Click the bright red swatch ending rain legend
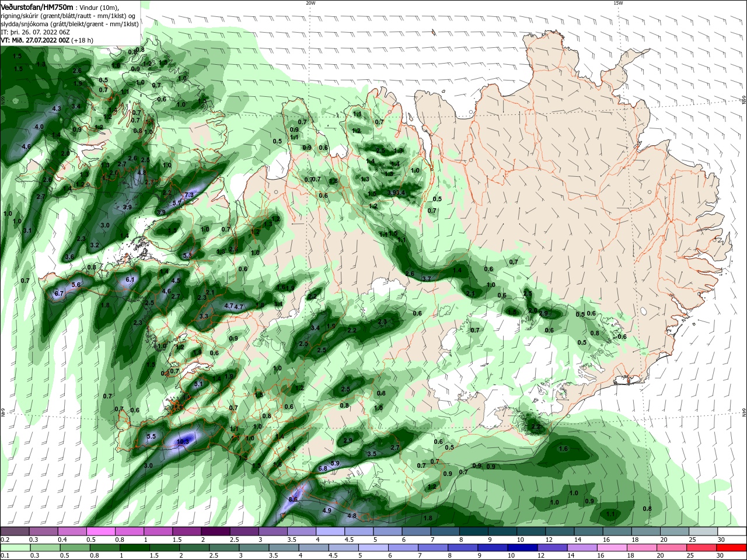Screen dimensions: 747x560 pyautogui.click(x=732, y=548)
